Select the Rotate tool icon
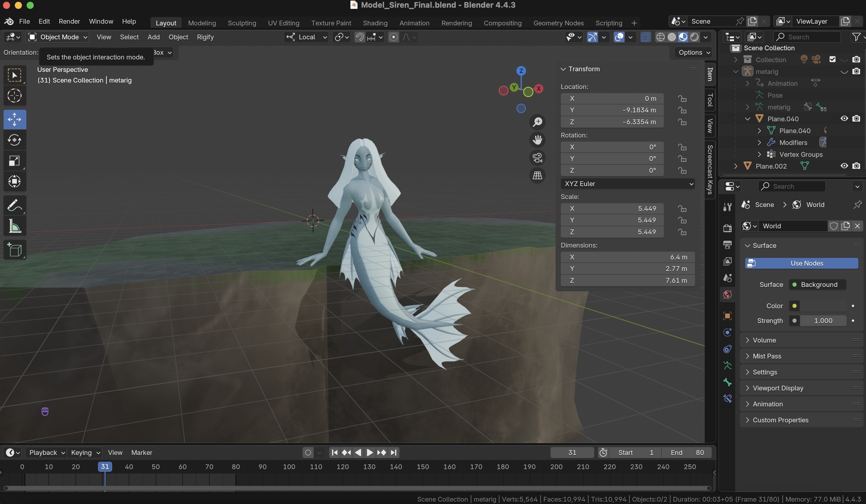Screen dimensions: 866x504 pyautogui.click(x=15, y=140)
